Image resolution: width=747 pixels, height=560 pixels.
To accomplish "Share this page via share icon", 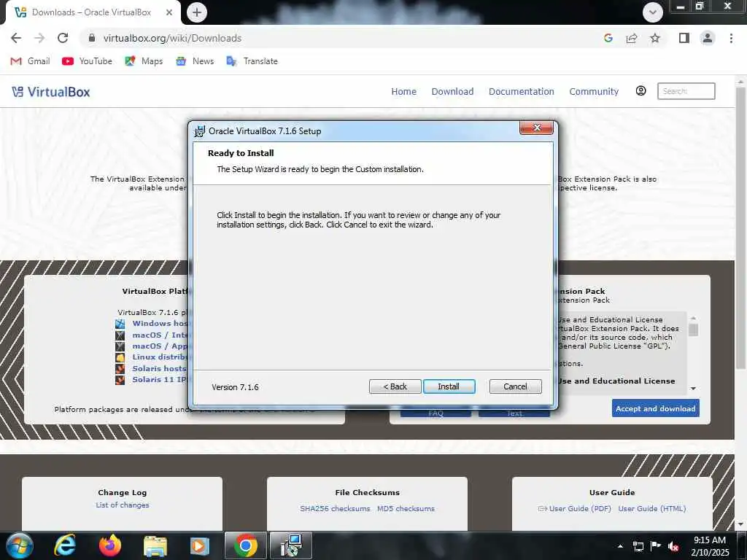I will pos(632,38).
